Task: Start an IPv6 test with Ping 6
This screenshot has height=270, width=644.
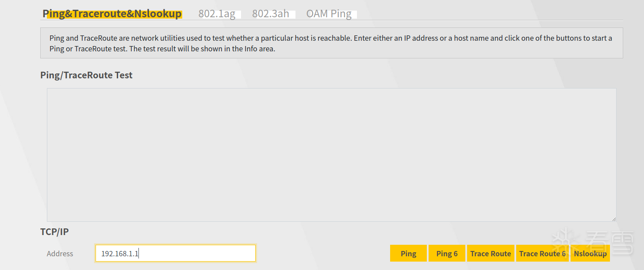Action: tap(447, 254)
